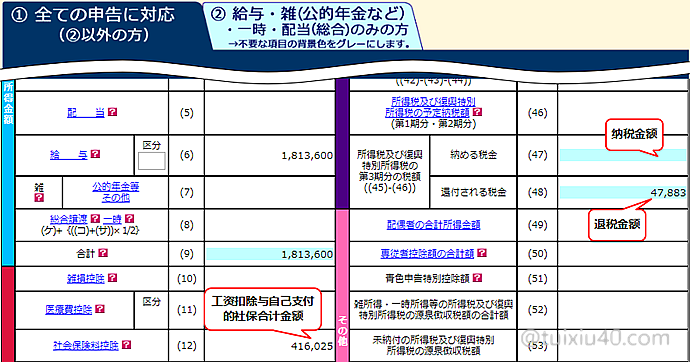690x362 pixels.
Task: Open the 社会保険料控除 link
Action: coord(86,345)
